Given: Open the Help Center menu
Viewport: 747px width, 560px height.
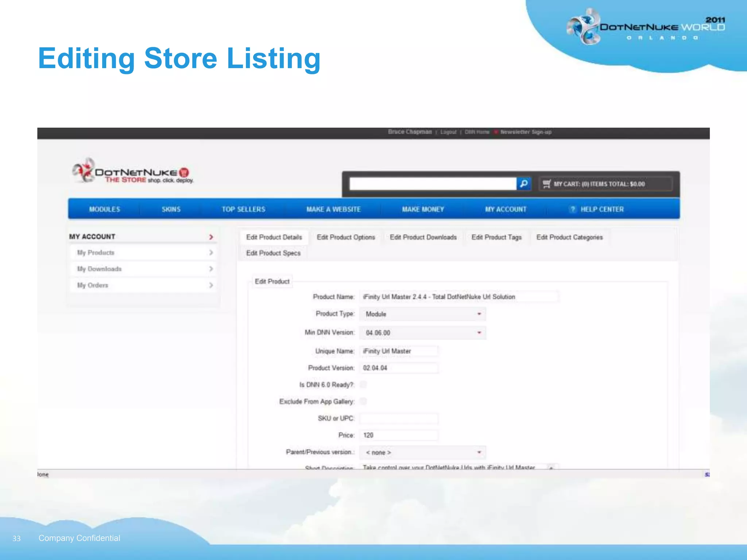Looking at the screenshot, I should click(x=602, y=209).
